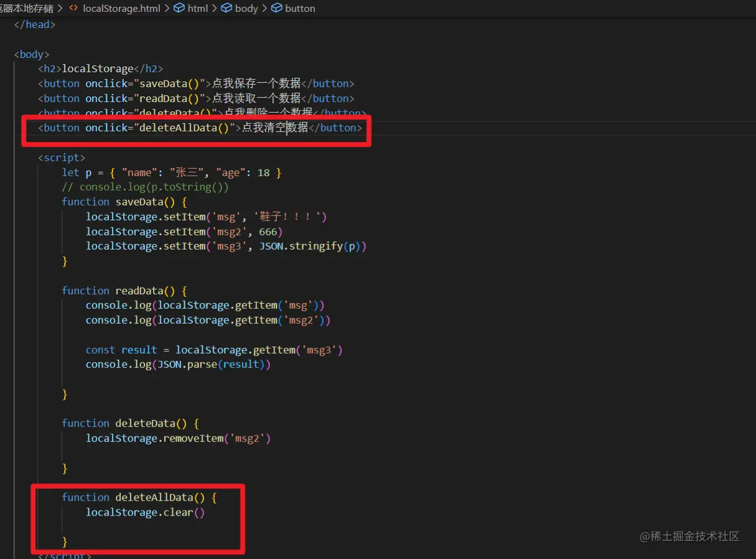This screenshot has width=756, height=559.
Task: Click the 'const result' getItem('msg3') line
Action: [215, 350]
